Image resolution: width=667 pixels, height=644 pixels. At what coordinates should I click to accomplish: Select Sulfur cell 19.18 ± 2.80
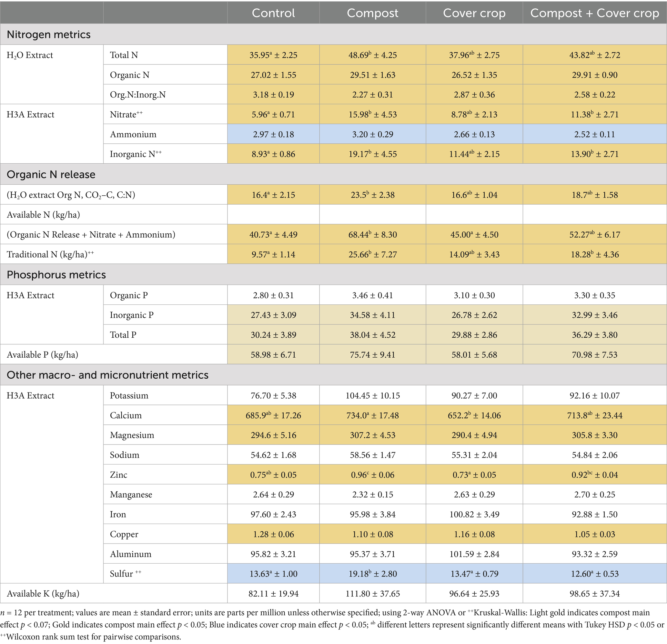372,574
